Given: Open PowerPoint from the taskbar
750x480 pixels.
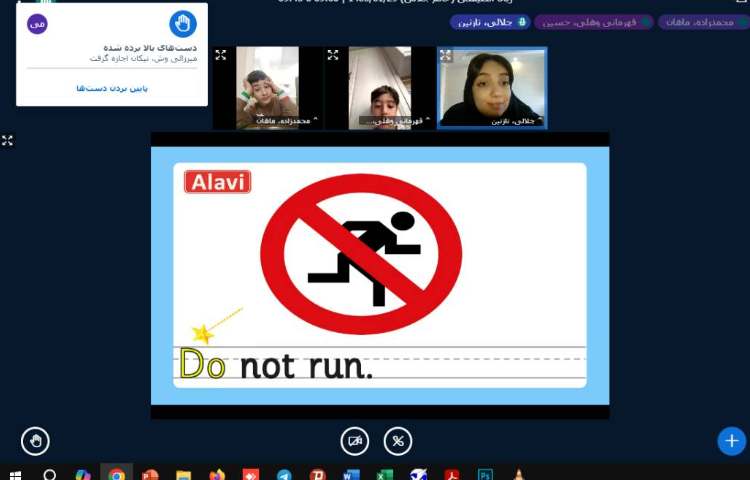Looking at the screenshot, I should [150, 474].
